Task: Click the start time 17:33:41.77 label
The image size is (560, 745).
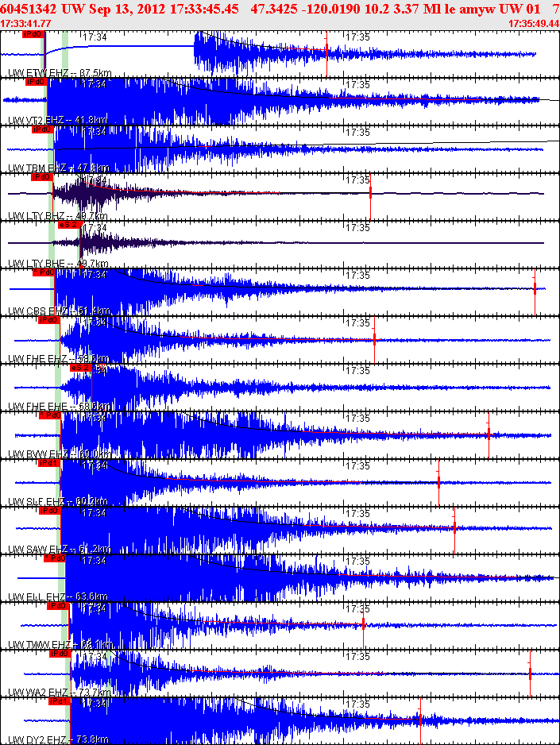Action: tap(26, 24)
